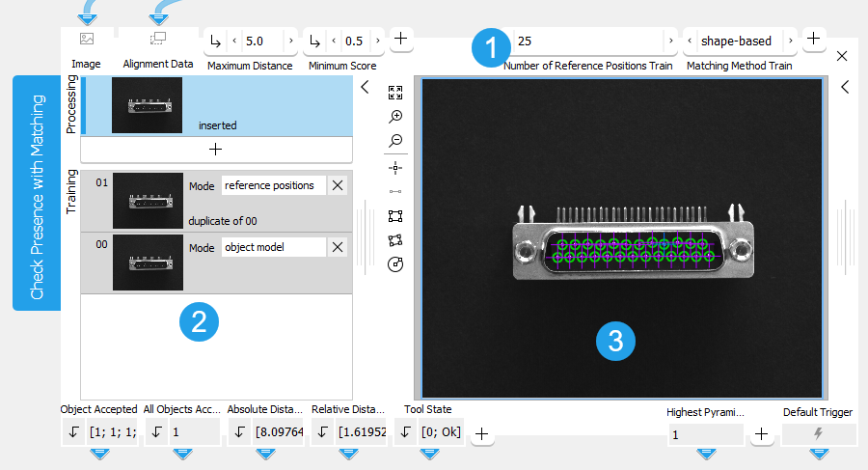Select the point/crosshair ROI tool

[395, 167]
